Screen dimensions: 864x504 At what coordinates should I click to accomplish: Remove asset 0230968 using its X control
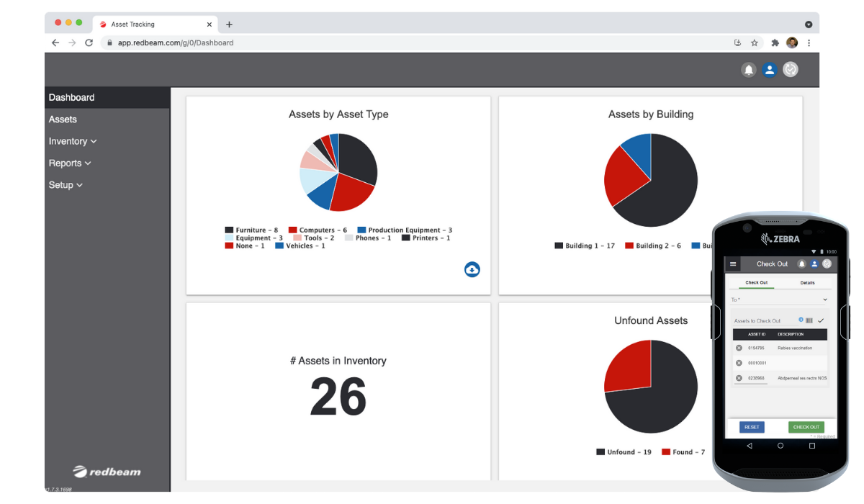739,377
